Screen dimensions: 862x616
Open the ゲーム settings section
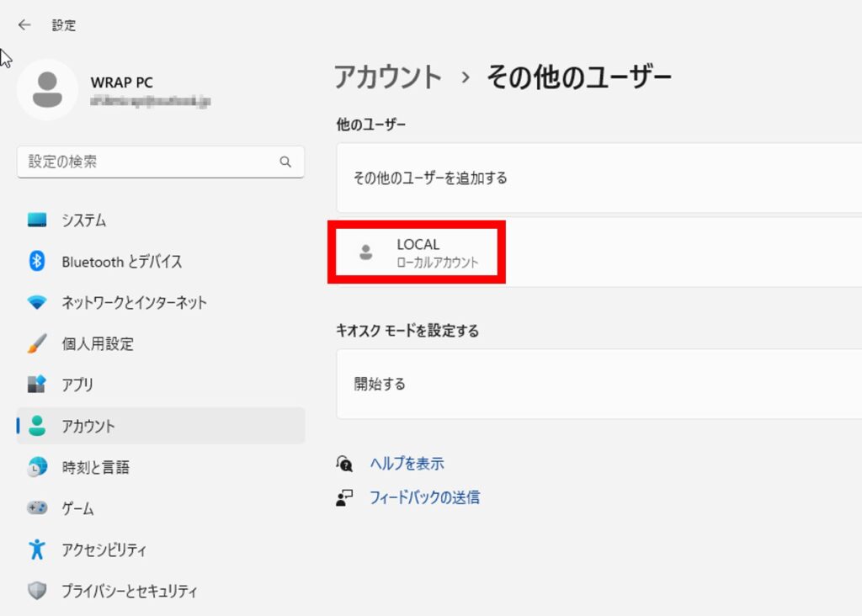(77, 508)
